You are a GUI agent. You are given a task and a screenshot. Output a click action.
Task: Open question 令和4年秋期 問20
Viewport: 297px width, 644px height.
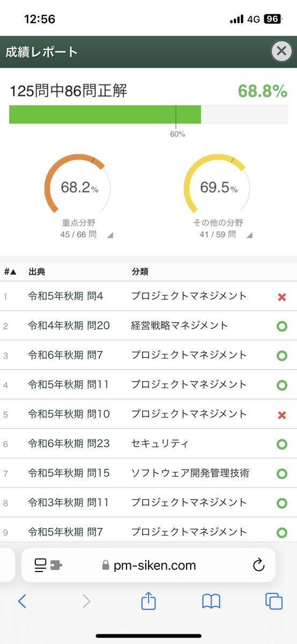tap(69, 325)
